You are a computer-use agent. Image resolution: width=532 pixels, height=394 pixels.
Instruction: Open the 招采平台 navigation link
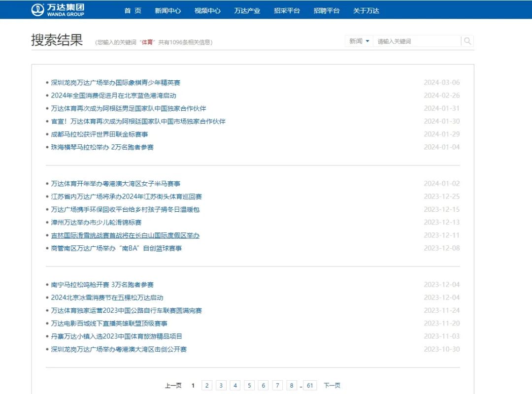pos(287,10)
